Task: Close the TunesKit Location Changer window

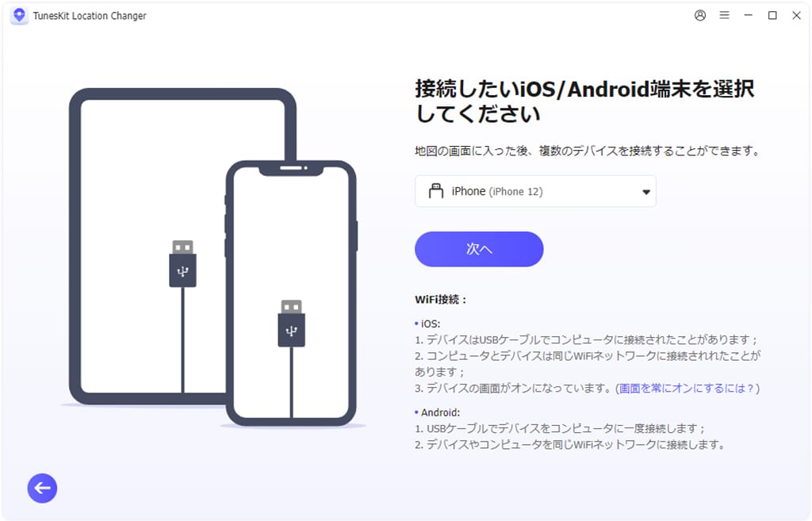Action: coord(796,16)
